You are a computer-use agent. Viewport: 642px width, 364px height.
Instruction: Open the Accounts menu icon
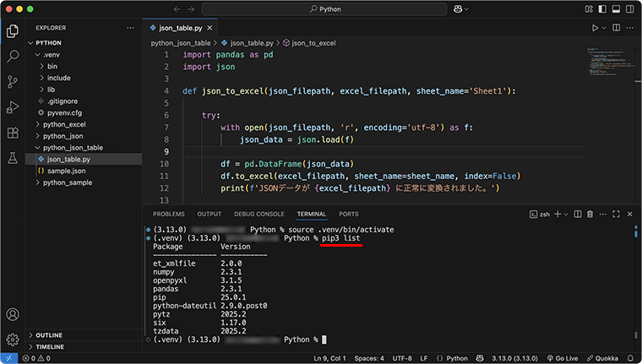13,314
